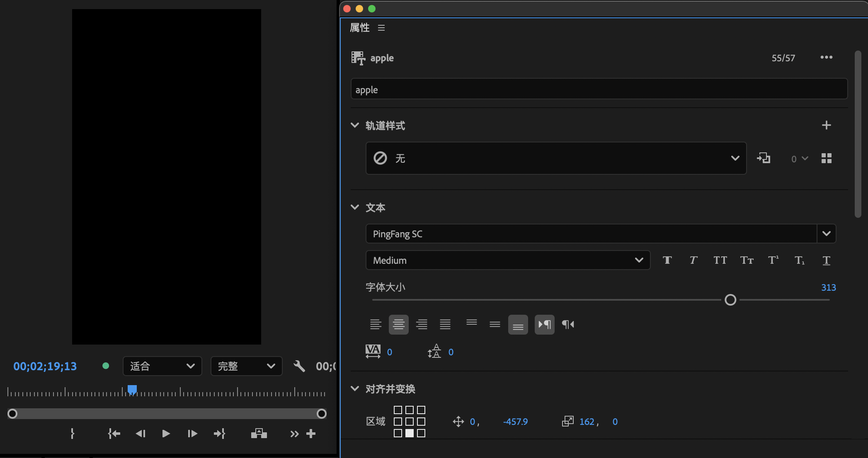Enable all caps TT formatting
Image resolution: width=868 pixels, height=458 pixels.
[x=720, y=260]
